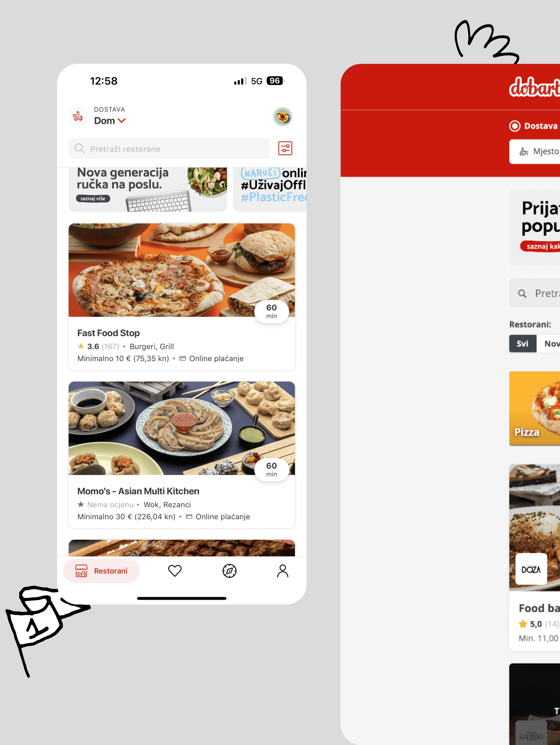The width and height of the screenshot is (560, 745).
Task: Click the saznaj više button on banner
Action: tap(93, 198)
